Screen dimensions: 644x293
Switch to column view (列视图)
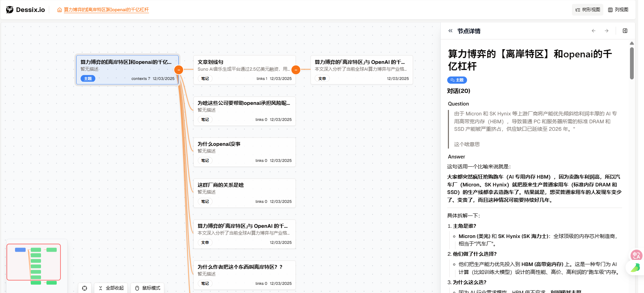618,10
